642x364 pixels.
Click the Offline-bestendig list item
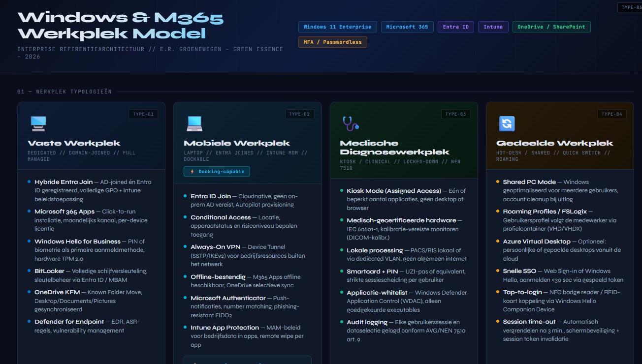pos(247,281)
